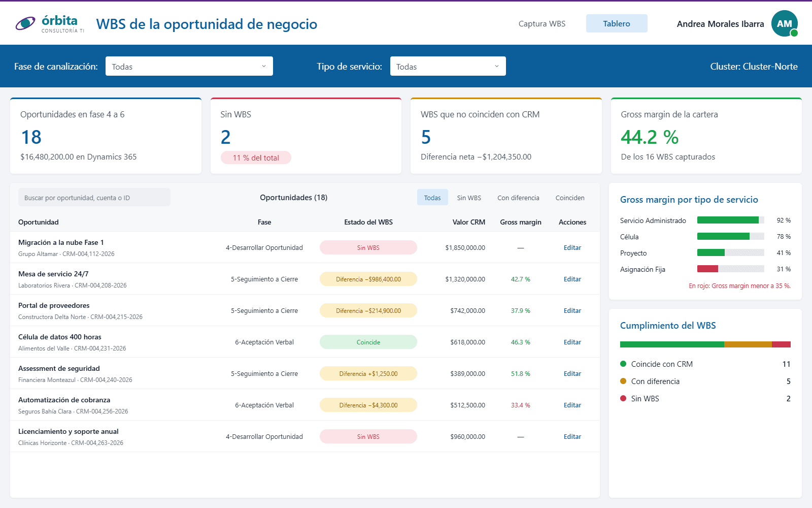Click the Proyecto gross margin bar

pos(731,252)
